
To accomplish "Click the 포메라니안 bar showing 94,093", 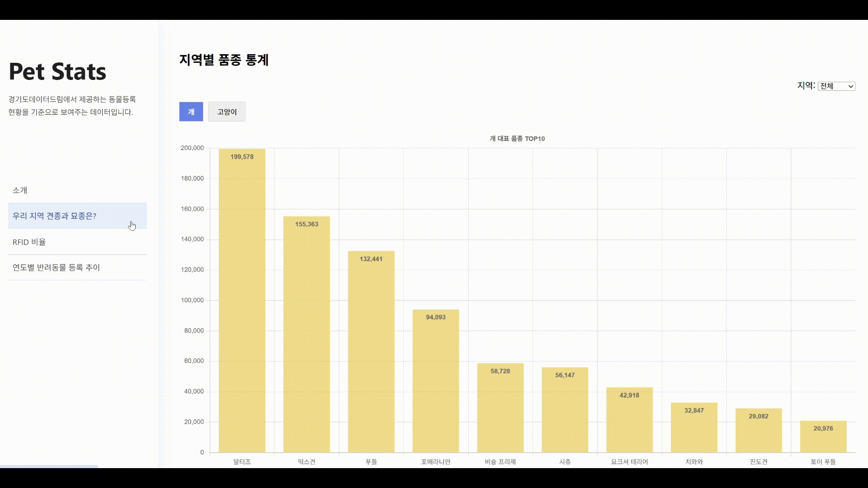I will pyautogui.click(x=436, y=381).
